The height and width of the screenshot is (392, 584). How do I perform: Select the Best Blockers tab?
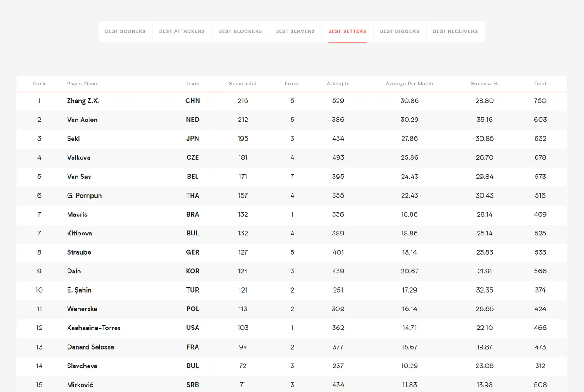pos(240,31)
